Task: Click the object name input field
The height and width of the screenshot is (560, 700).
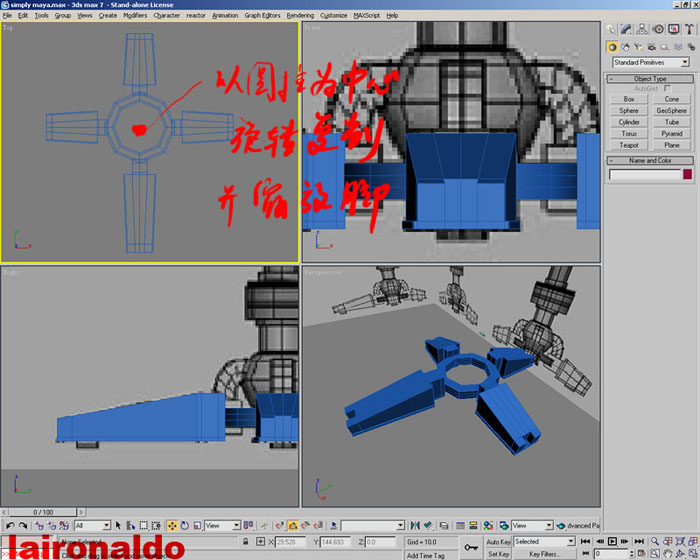Action: click(x=645, y=174)
